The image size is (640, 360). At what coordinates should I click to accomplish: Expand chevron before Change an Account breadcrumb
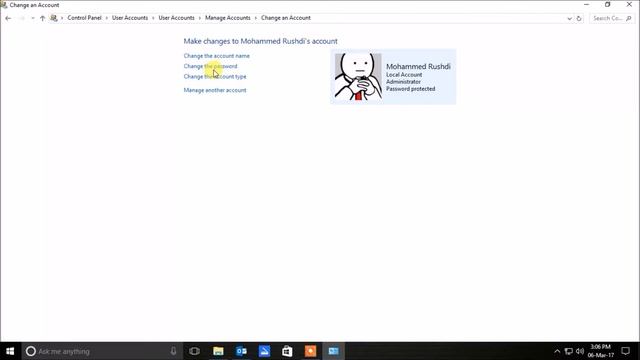256,18
